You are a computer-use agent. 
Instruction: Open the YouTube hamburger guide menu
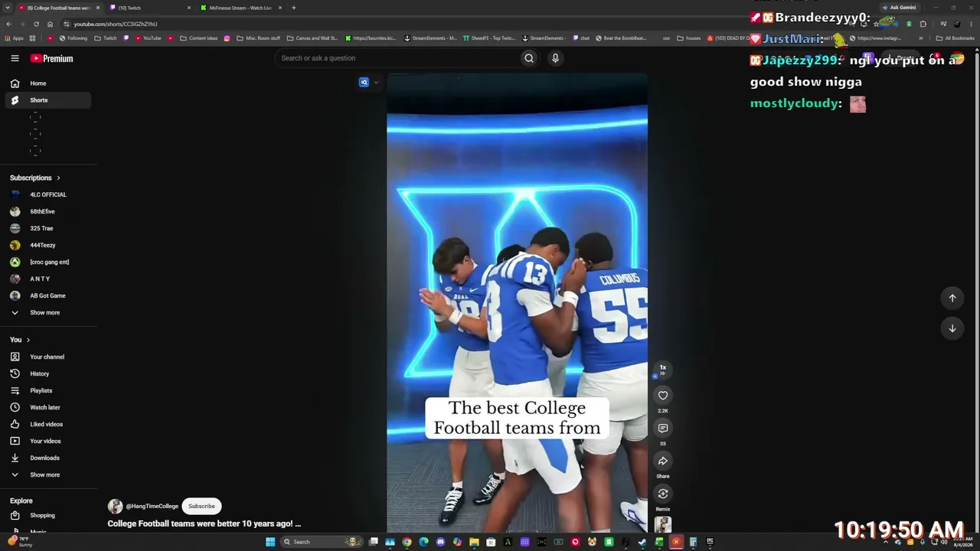[15, 58]
